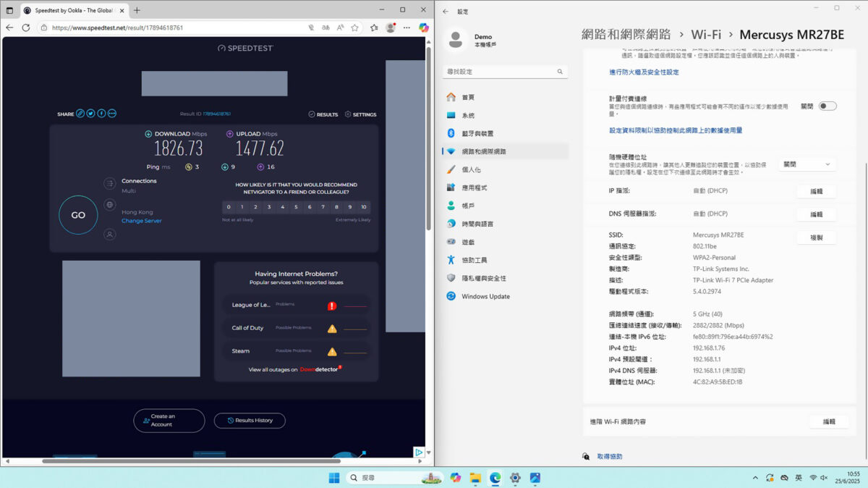Screen dimensions: 868x488
Task: Open the firewall and security settings link
Action: [644, 72]
